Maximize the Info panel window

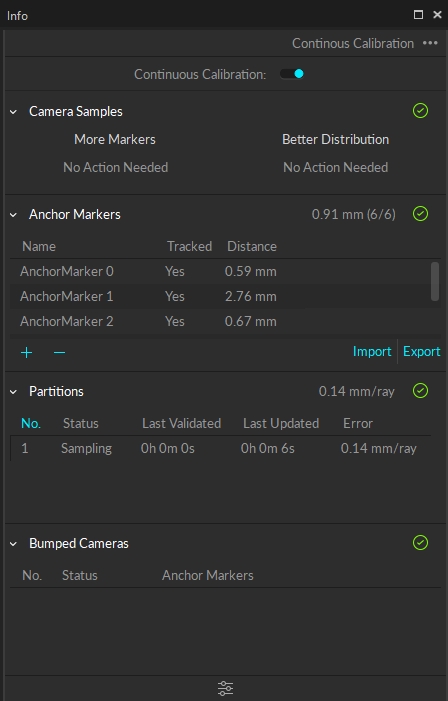[418, 15]
